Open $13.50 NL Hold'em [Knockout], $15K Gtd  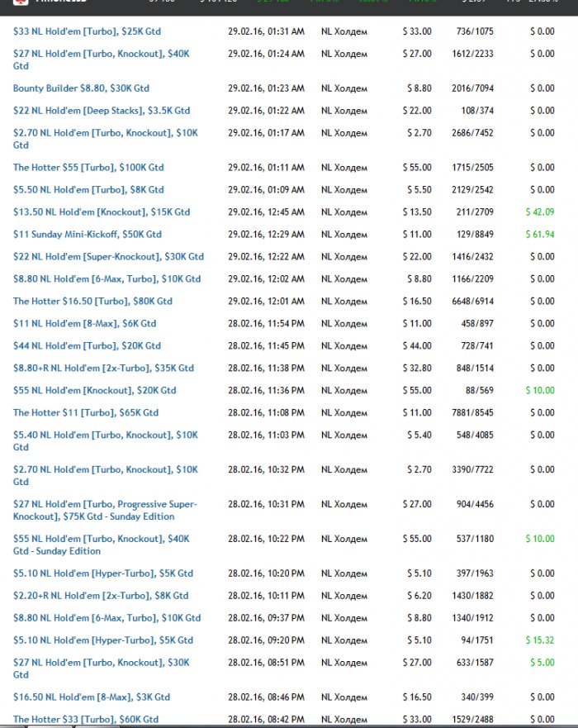click(101, 212)
